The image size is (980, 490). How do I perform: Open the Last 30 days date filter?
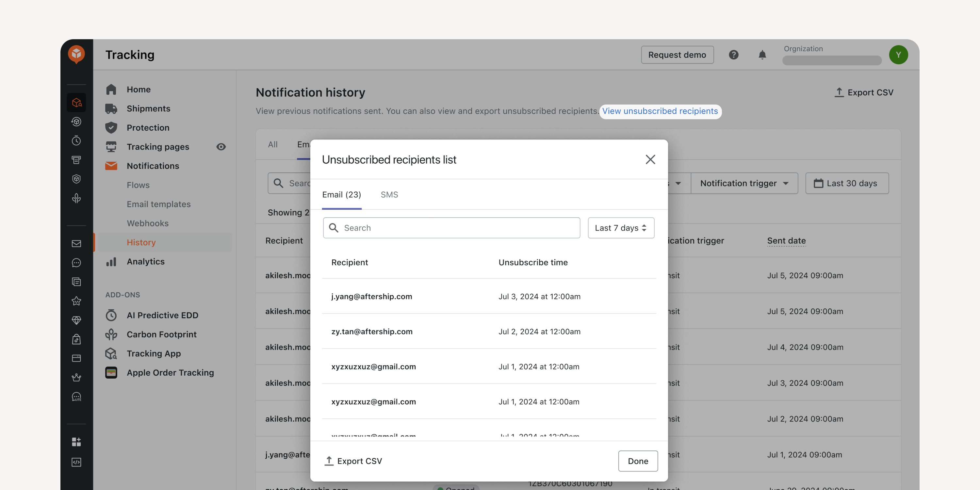[x=847, y=183]
